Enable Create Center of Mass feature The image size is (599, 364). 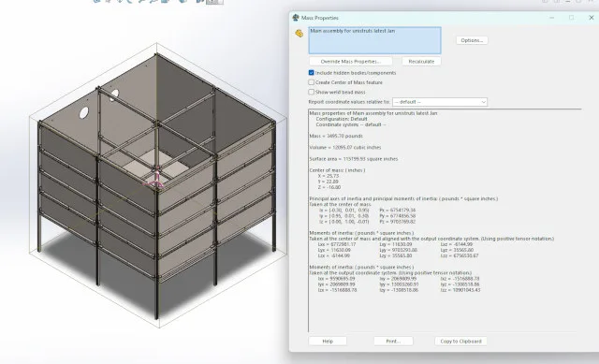312,82
